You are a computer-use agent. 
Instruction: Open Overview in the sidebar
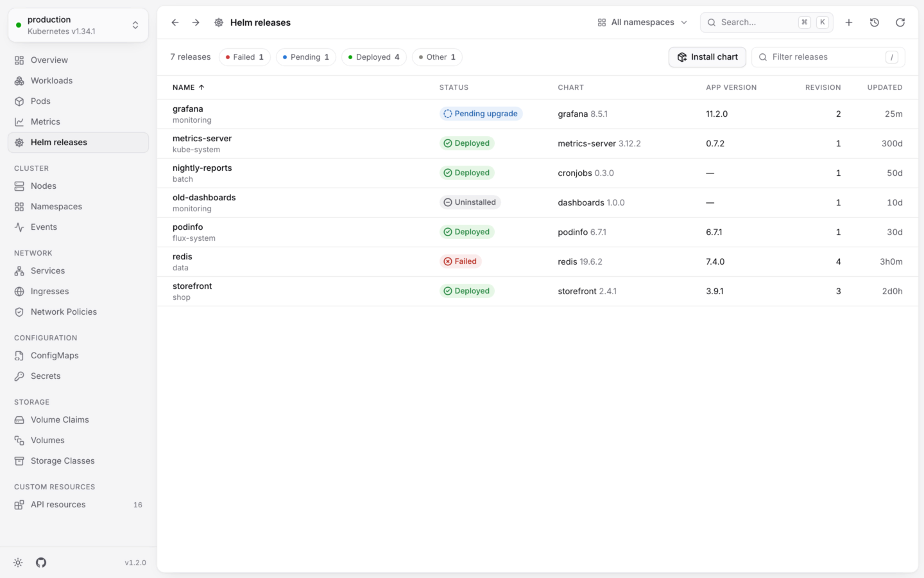coord(78,60)
